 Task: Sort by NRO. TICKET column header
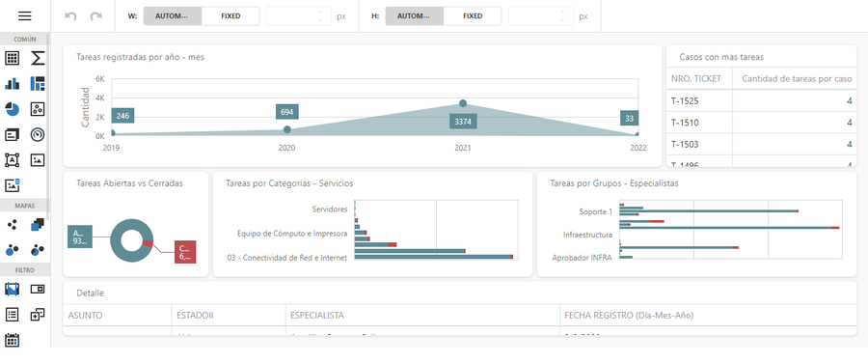(x=695, y=79)
